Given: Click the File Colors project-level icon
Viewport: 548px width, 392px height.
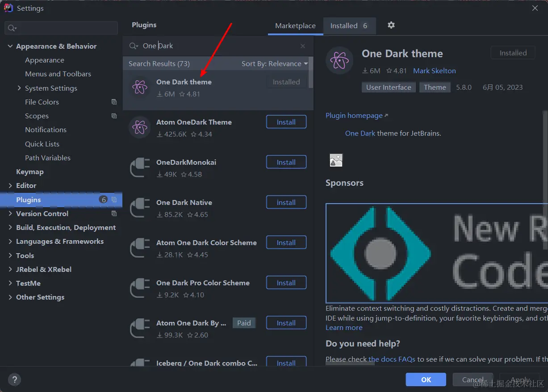Looking at the screenshot, I should click(x=114, y=102).
